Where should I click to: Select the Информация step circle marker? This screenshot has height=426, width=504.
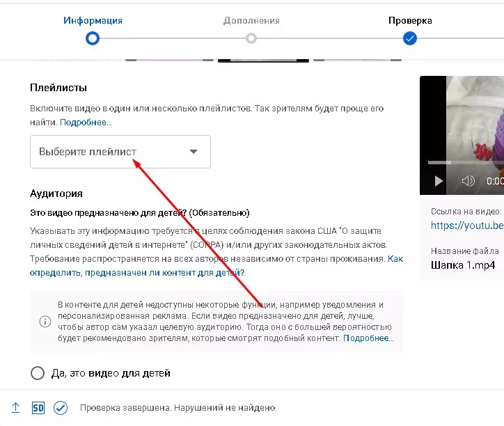coord(93,38)
